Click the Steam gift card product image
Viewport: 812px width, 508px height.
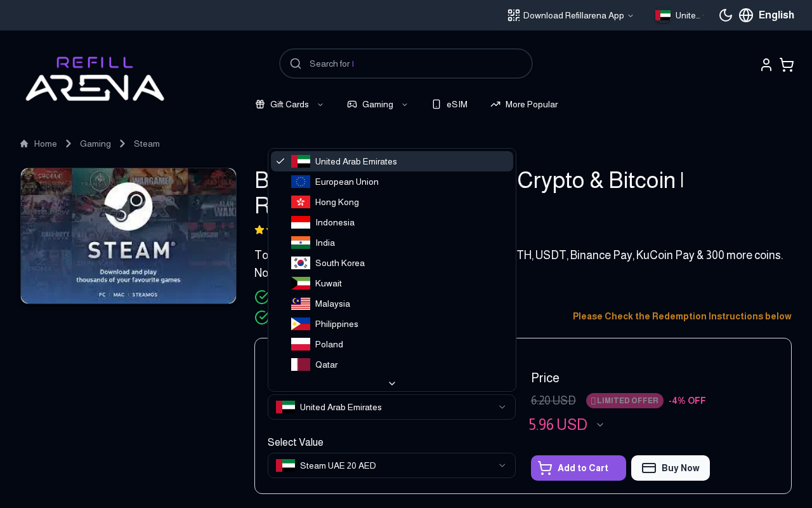[x=129, y=236]
